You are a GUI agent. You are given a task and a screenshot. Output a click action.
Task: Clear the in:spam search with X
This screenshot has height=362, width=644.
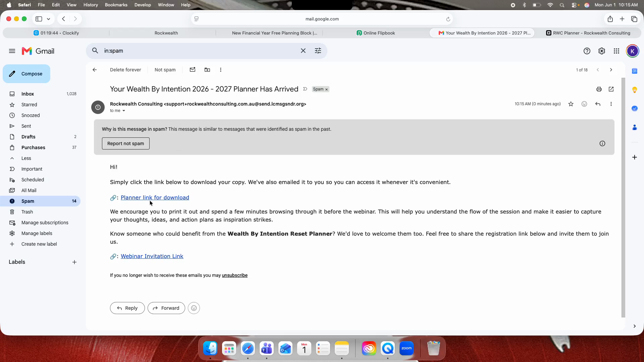[x=303, y=51]
